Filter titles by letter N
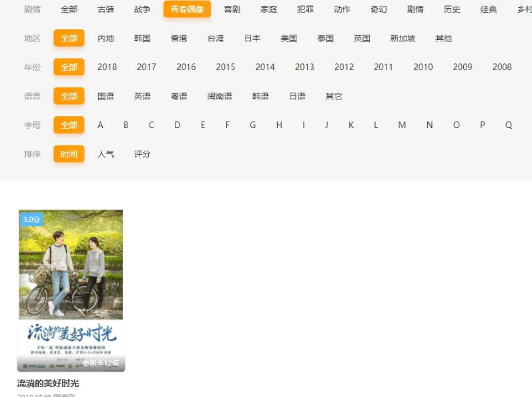 [429, 125]
